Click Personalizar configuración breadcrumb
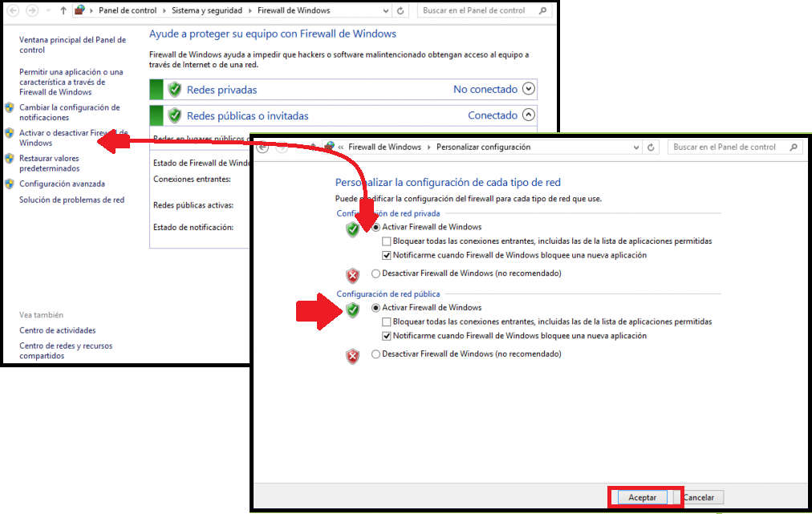Viewport: 812px width, 514px height. [483, 147]
